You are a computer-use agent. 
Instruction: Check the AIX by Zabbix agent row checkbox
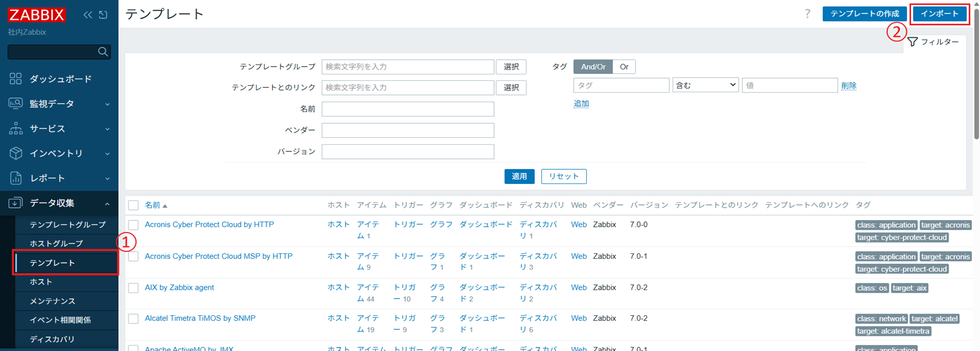pyautogui.click(x=133, y=288)
